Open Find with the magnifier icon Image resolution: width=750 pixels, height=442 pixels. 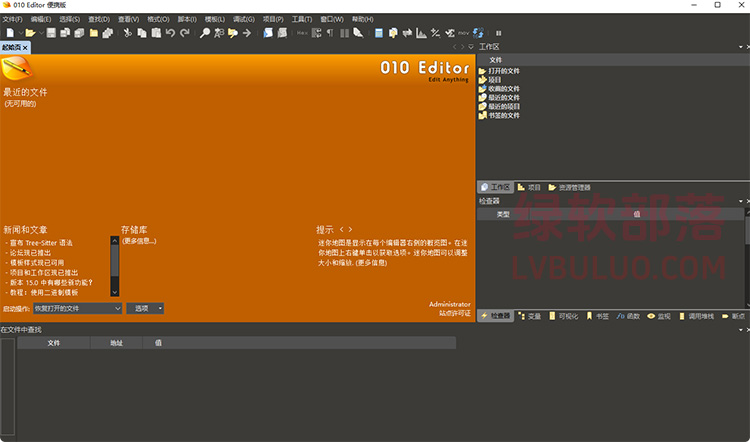click(205, 33)
